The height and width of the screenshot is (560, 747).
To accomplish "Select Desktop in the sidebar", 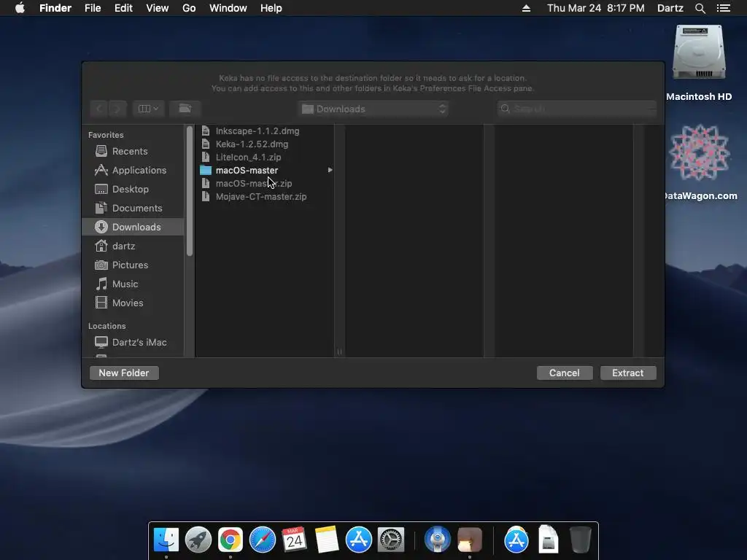I will (133, 189).
